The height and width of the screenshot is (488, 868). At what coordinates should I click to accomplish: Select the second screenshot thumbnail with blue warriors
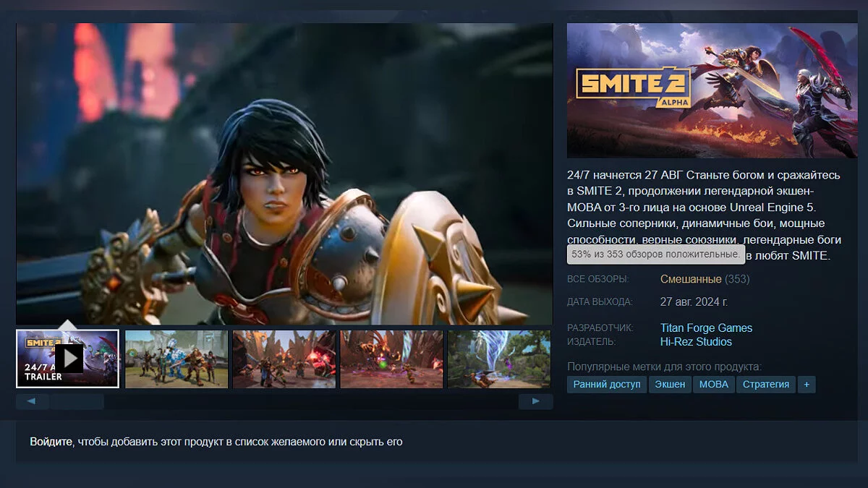pos(176,359)
